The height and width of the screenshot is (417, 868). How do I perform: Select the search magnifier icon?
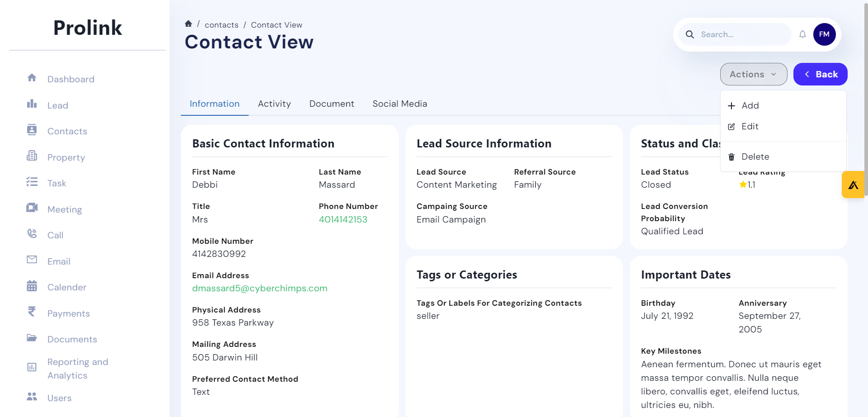click(690, 34)
